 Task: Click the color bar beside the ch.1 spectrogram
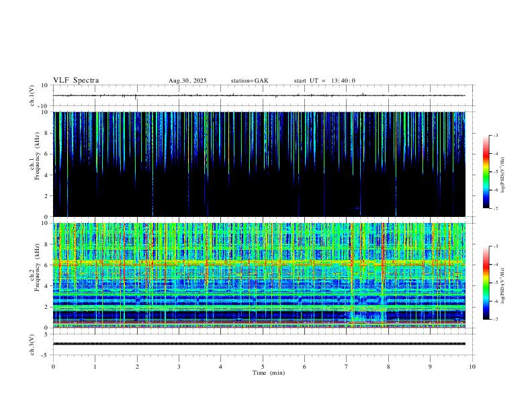(x=486, y=172)
